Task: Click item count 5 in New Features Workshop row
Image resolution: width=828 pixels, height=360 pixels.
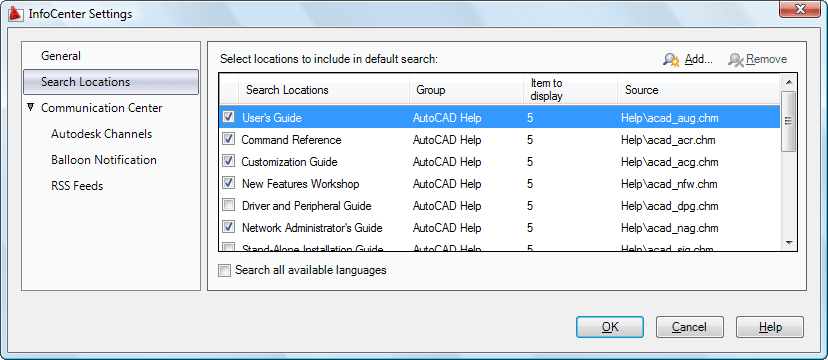Action: click(x=530, y=184)
